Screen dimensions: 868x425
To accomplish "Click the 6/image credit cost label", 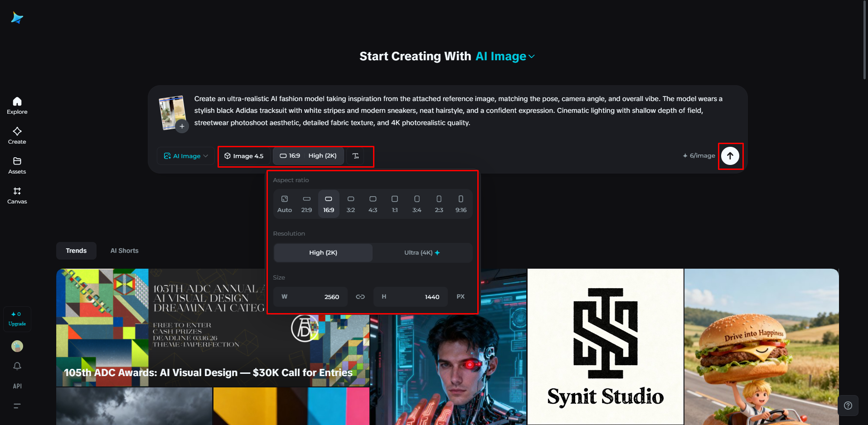I will (699, 156).
